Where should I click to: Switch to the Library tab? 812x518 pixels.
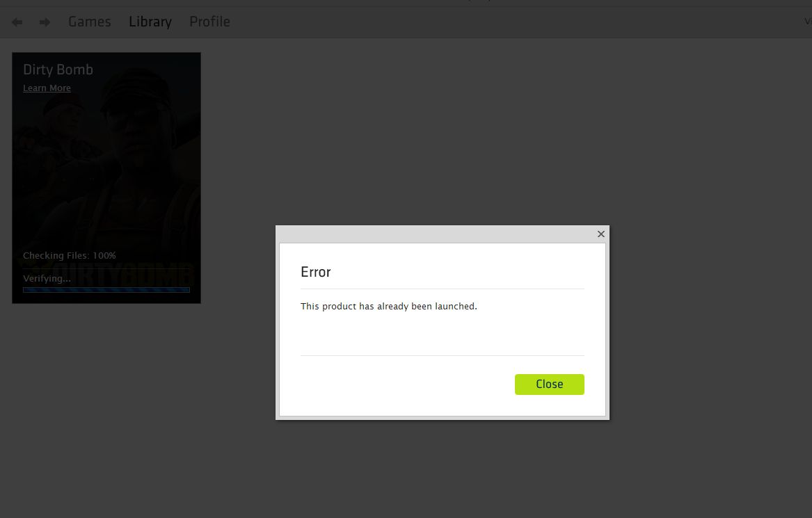150,22
